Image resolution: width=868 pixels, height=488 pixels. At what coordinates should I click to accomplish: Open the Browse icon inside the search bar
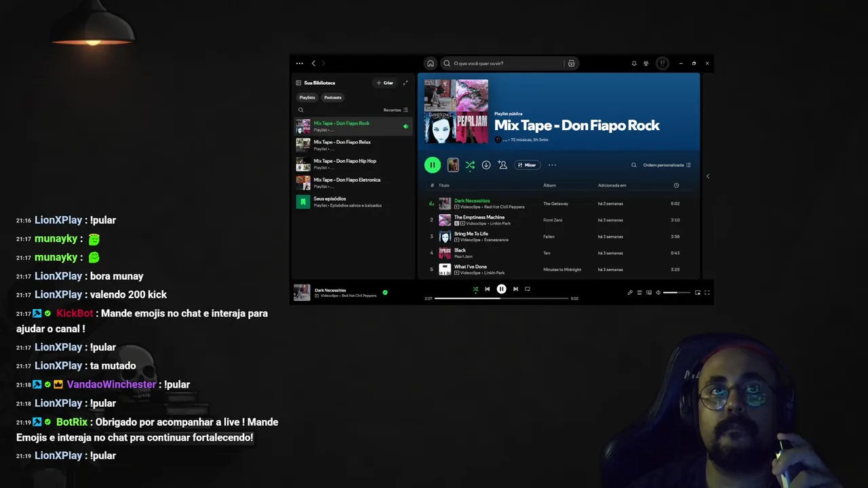(571, 64)
